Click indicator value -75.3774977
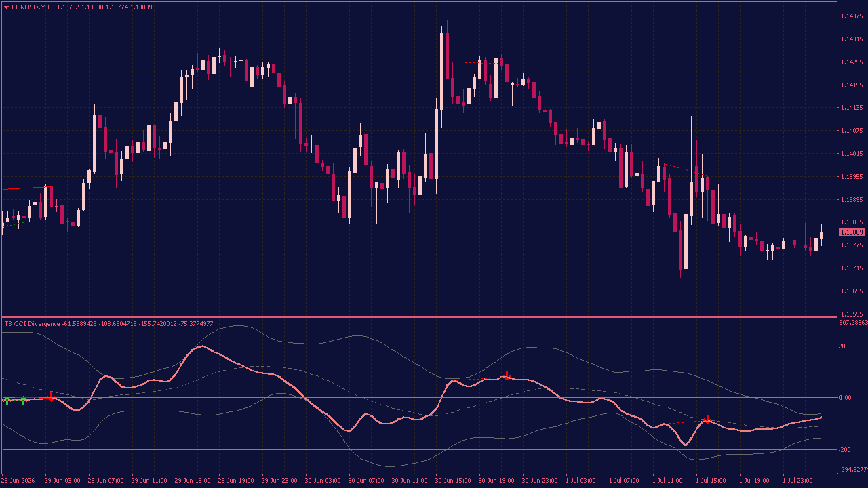Screen dimensions: 868x488 click(x=196, y=324)
